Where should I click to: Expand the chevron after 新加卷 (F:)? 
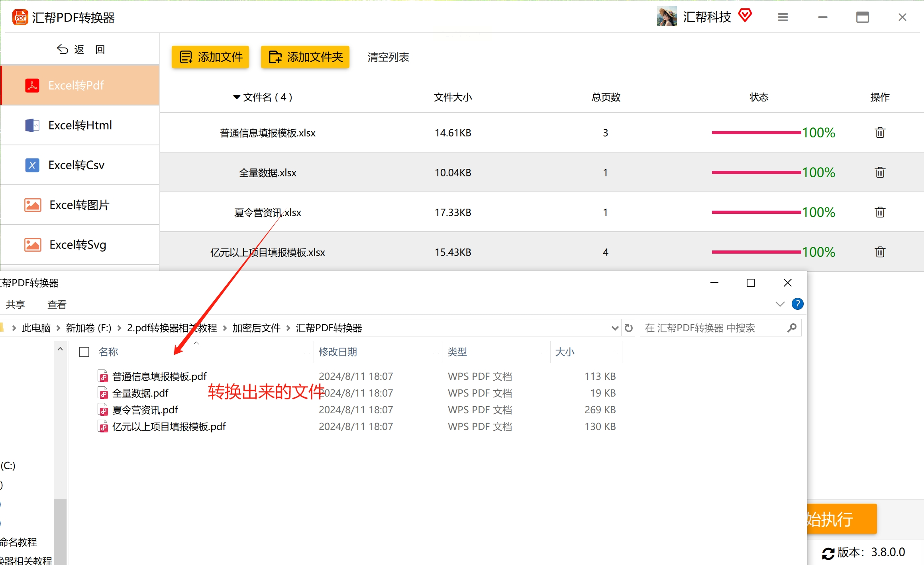(119, 328)
